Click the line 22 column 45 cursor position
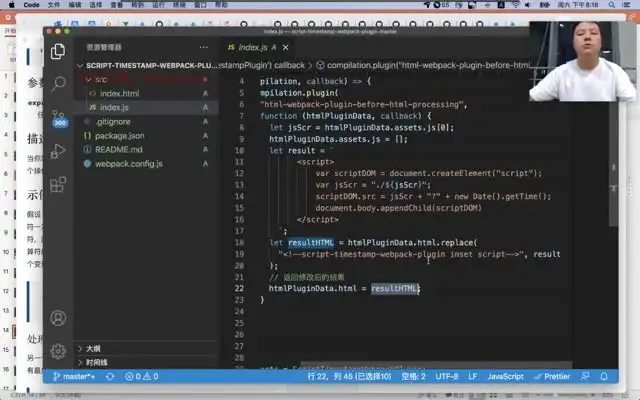Viewport: 640px width, 400px height. coord(349,376)
